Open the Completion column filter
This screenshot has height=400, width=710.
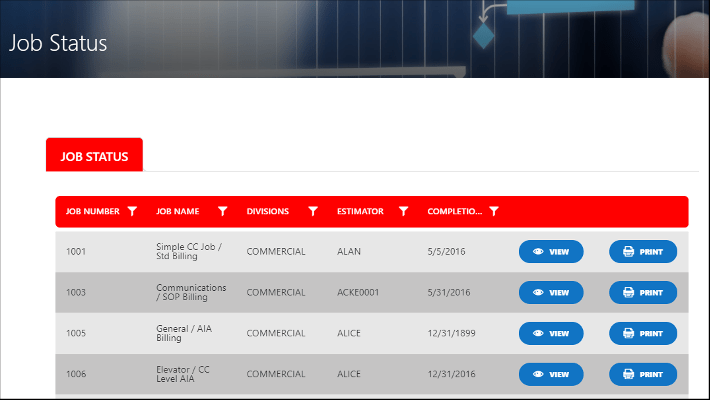point(494,211)
